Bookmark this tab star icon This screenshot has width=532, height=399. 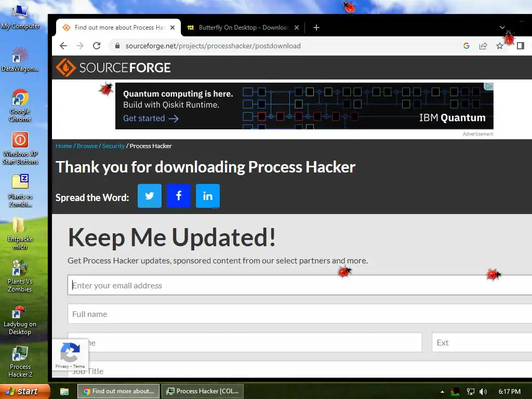point(500,46)
